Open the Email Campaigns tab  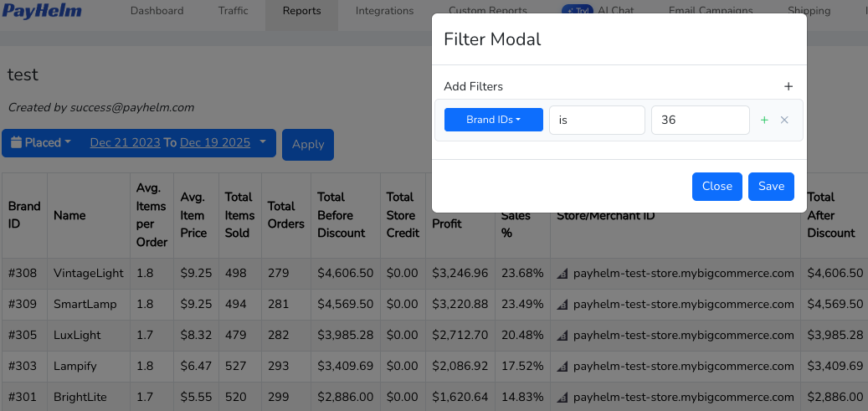711,11
